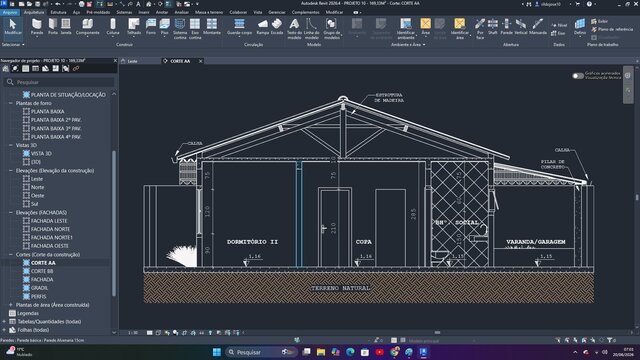Select the Linha do modelo tool
The width and height of the screenshot is (640, 360).
(x=311, y=29)
